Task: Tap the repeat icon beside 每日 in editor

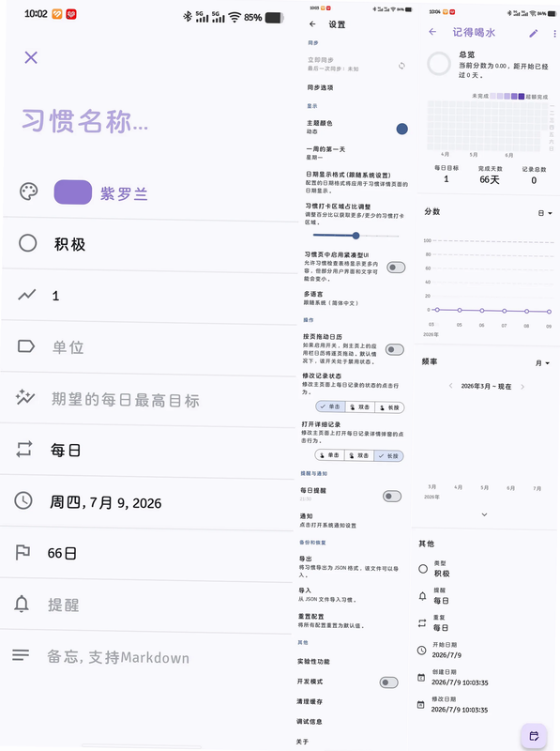Action: click(x=24, y=449)
